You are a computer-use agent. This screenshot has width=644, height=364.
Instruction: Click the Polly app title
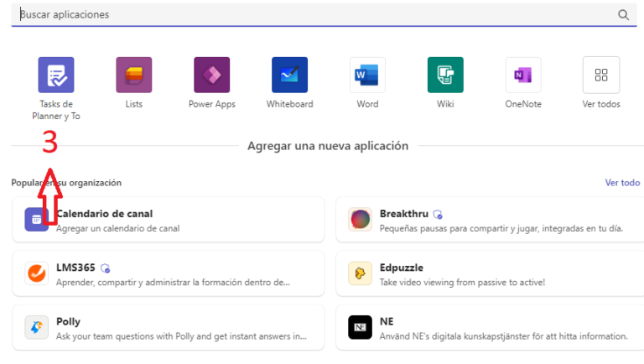tap(68, 322)
